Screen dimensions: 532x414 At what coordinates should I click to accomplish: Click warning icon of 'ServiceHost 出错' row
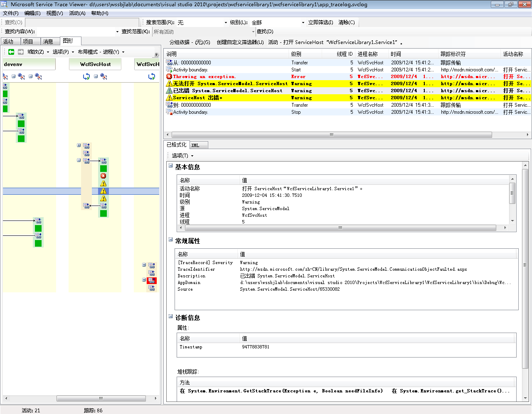pyautogui.click(x=169, y=98)
